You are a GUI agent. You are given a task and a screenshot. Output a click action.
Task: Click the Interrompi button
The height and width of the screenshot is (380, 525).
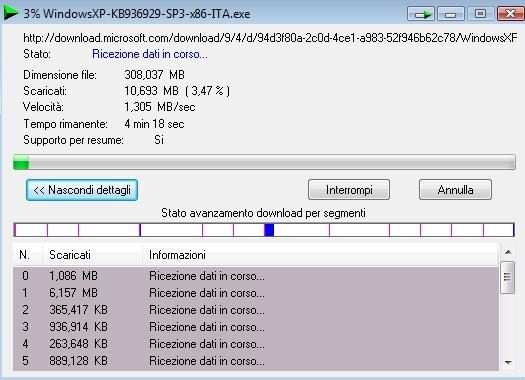(349, 190)
